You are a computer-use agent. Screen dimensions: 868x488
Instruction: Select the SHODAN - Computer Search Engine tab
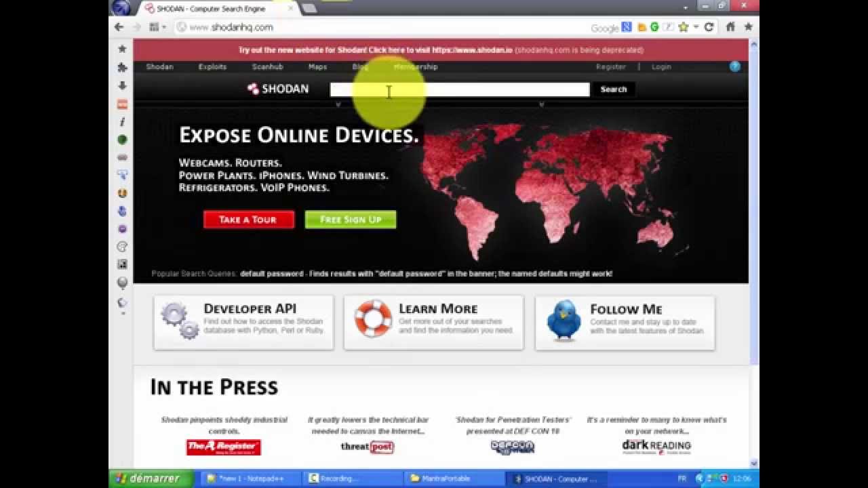pyautogui.click(x=217, y=9)
